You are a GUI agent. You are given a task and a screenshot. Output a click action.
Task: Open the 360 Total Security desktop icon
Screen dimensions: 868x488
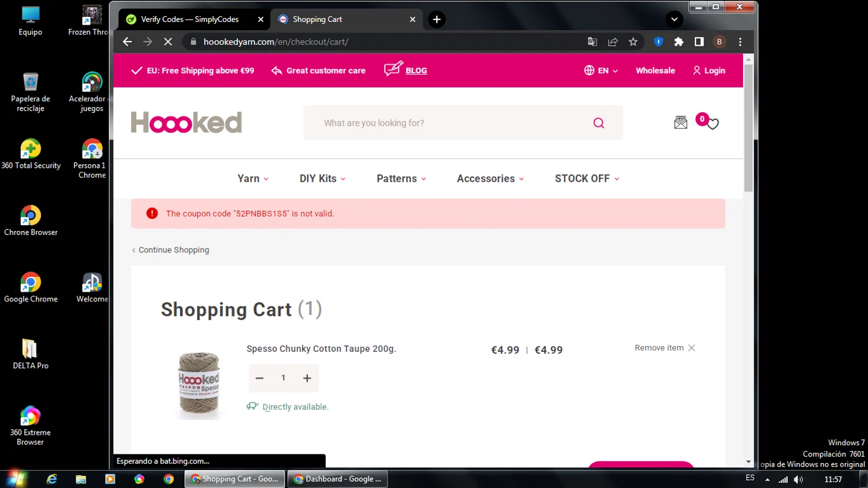pos(31,154)
